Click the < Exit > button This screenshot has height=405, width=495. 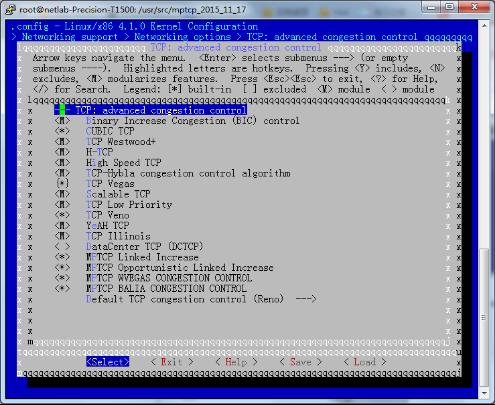[x=172, y=362]
